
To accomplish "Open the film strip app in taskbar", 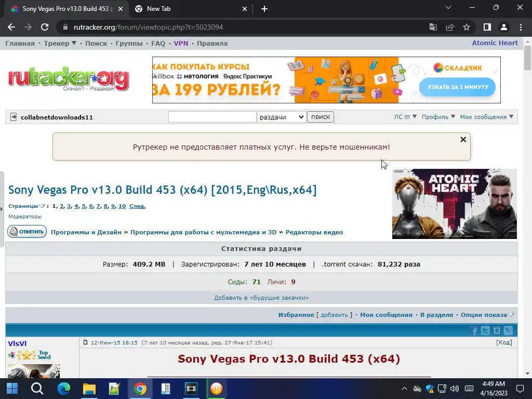I will pos(191,389).
